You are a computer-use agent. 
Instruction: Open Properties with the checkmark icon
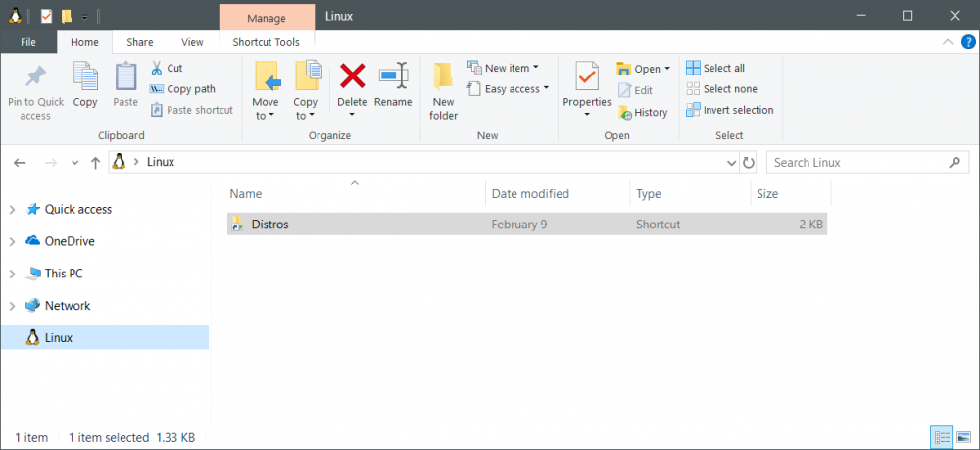[587, 78]
